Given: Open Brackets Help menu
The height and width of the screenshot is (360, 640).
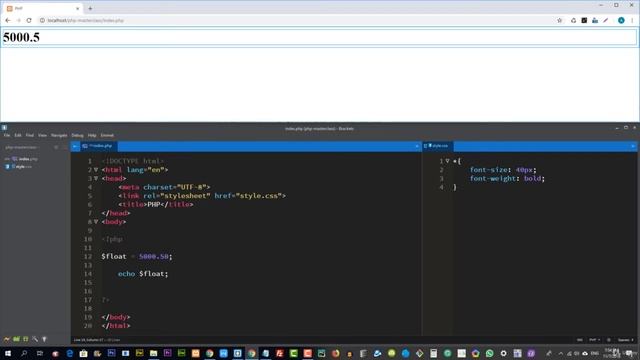Looking at the screenshot, I should pos(92,135).
